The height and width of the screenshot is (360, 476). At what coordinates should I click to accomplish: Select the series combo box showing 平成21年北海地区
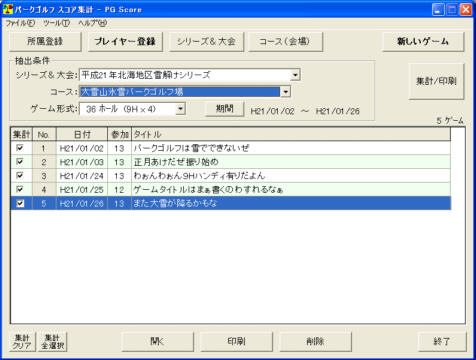click(x=190, y=75)
